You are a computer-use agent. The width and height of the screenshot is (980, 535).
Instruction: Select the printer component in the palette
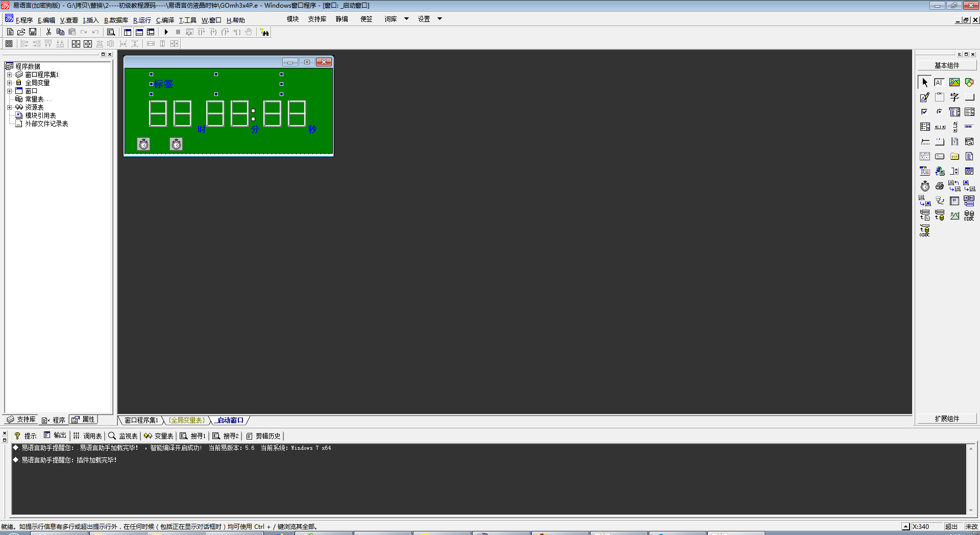click(x=939, y=186)
